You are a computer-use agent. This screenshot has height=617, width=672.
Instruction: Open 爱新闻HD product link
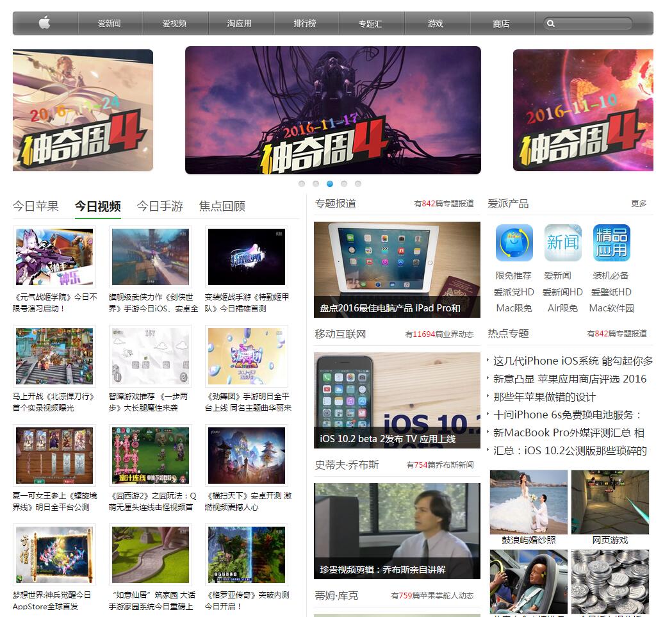pos(562,292)
